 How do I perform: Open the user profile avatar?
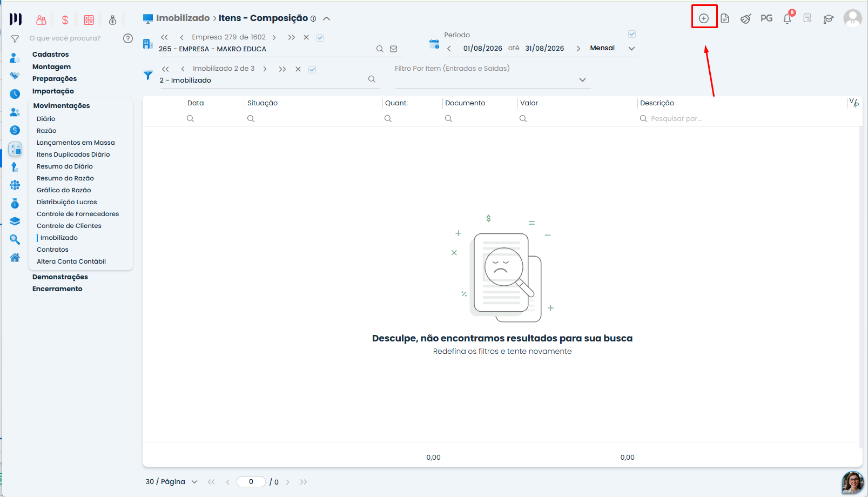[x=853, y=18]
